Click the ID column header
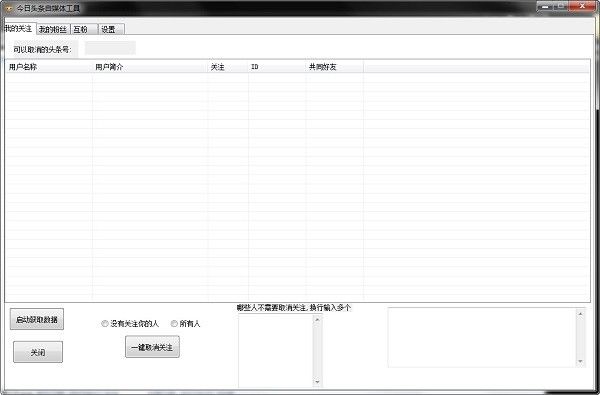 click(x=277, y=67)
